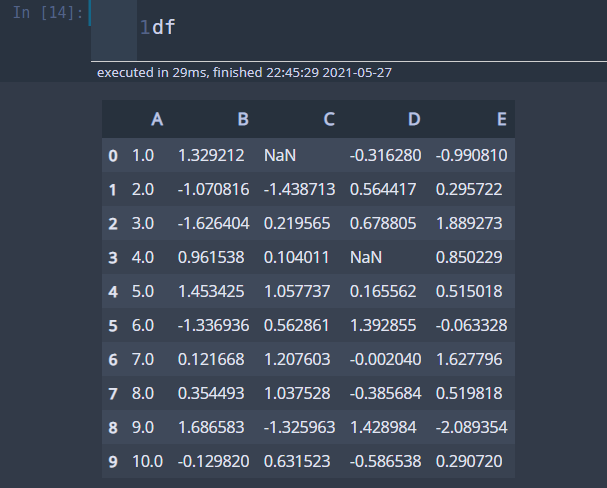Click the value 0.850229

pyautogui.click(x=469, y=258)
